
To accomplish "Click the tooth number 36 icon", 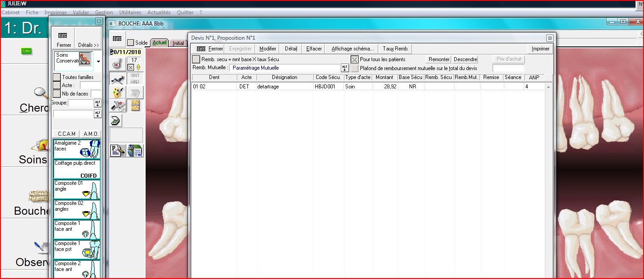I will tap(116, 65).
